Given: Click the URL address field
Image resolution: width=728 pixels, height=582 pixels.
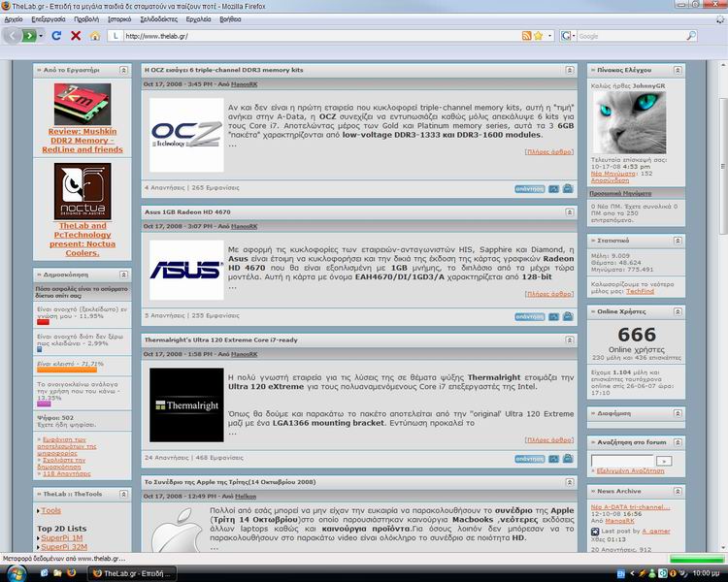Looking at the screenshot, I should click(x=320, y=36).
